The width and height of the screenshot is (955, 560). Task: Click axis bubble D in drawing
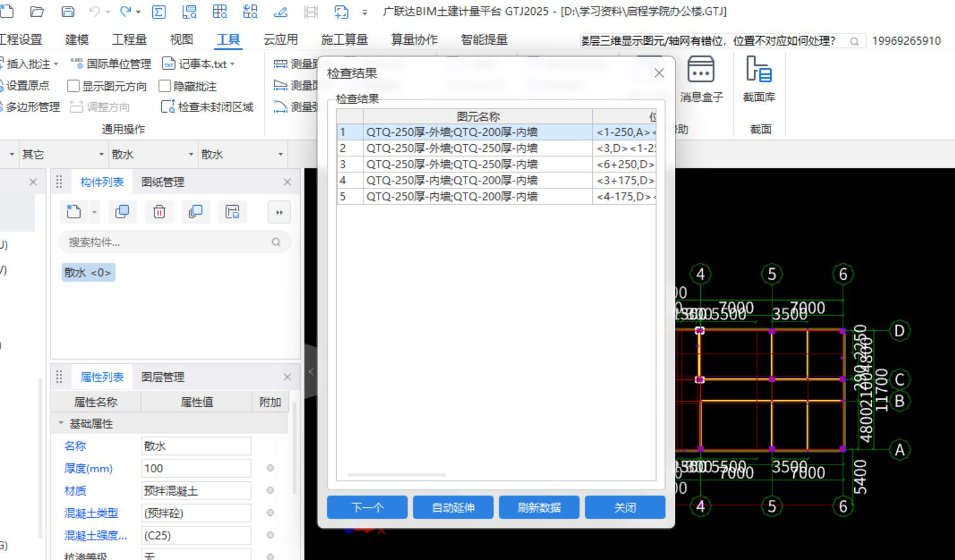(x=899, y=330)
